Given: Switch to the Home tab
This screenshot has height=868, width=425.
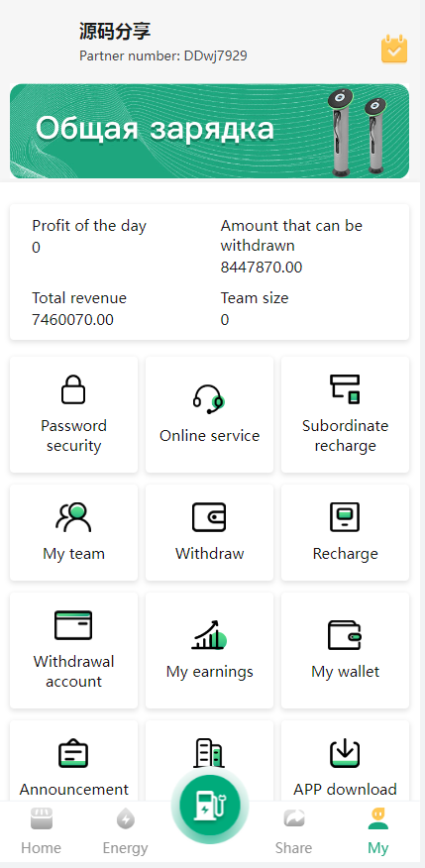Looking at the screenshot, I should (x=41, y=832).
